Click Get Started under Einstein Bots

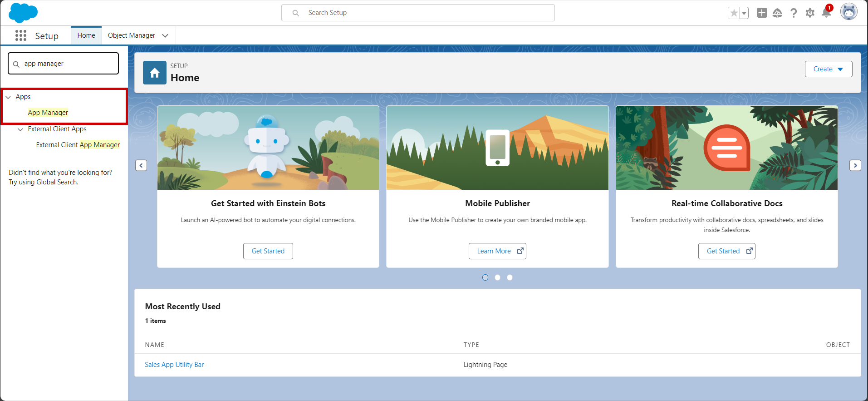268,251
